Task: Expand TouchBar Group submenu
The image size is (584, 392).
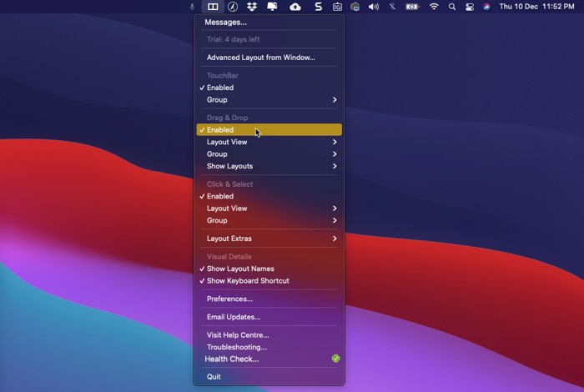Action: click(x=269, y=100)
